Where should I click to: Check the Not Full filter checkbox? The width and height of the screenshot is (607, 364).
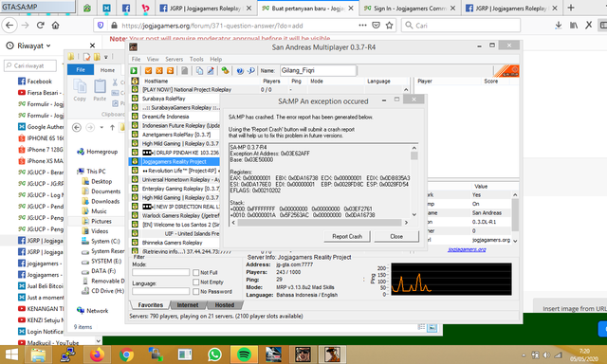(196, 272)
